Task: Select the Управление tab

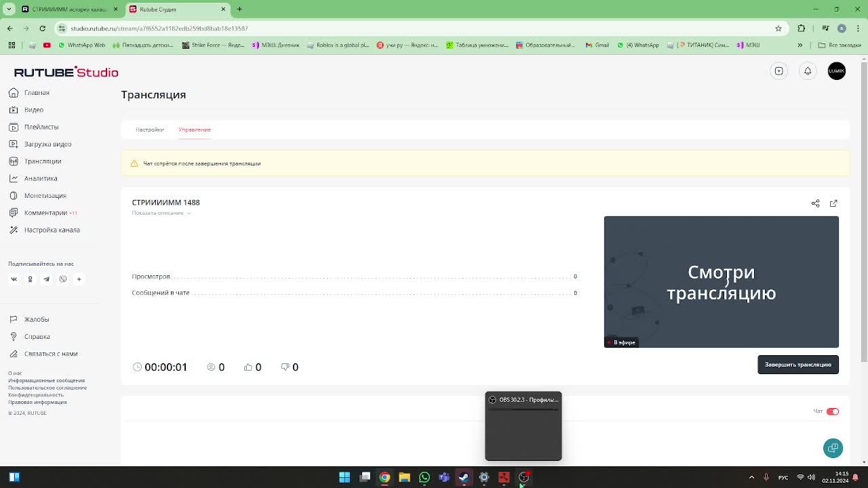Action: [x=195, y=129]
